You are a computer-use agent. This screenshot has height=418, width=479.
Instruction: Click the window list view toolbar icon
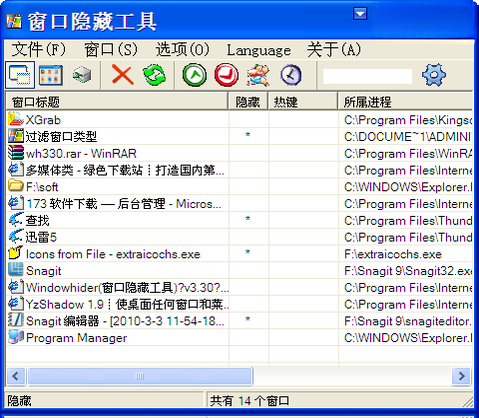pos(20,75)
